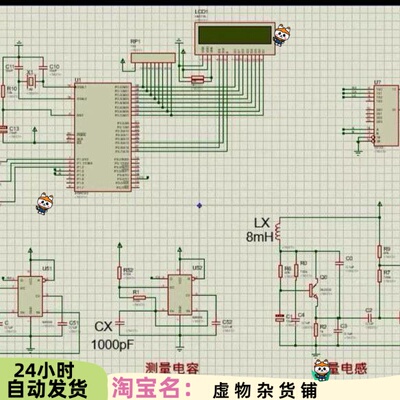Select capacitor C0 symbol
The image size is (400, 400).
339,263
